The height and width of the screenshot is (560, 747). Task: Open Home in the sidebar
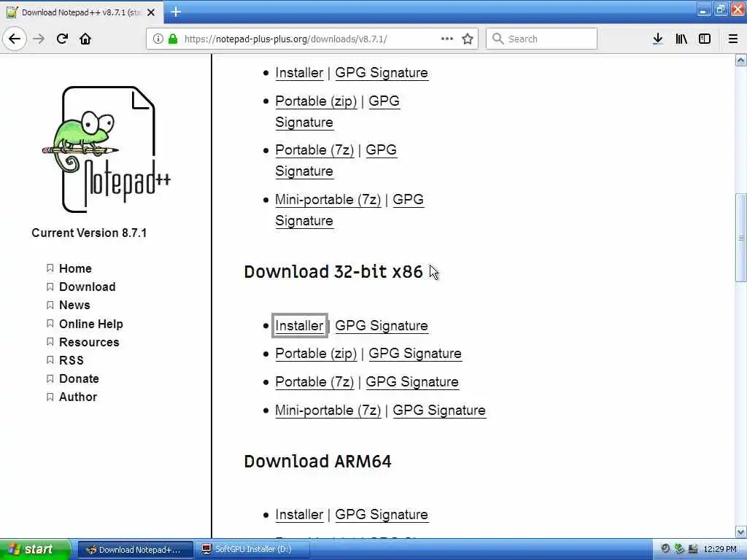coord(75,268)
